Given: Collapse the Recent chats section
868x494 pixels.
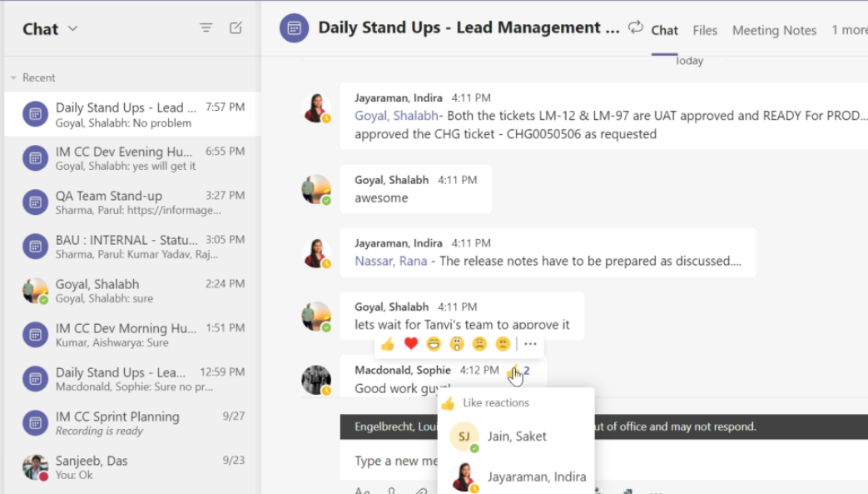Looking at the screenshot, I should point(13,77).
